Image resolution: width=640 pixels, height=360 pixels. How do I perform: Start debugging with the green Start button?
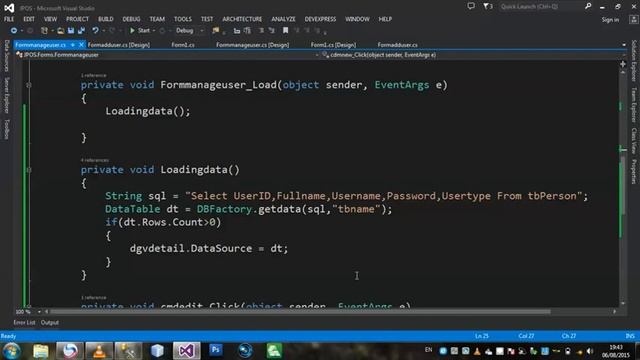[x=140, y=31]
